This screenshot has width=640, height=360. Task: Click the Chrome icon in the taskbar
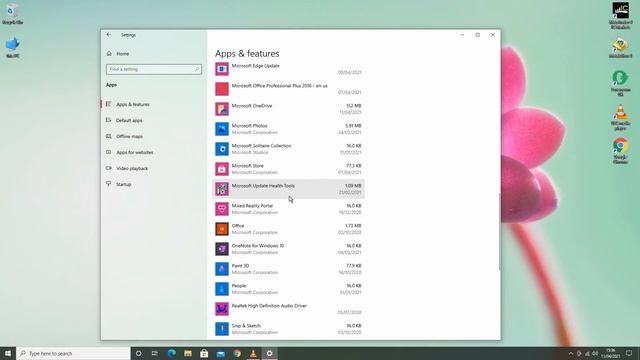(237, 353)
